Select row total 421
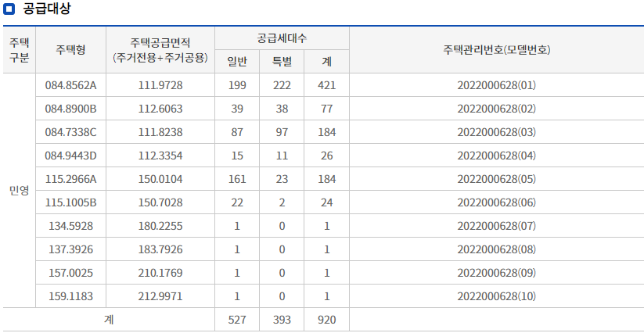This screenshot has height=333, width=644. tap(327, 85)
